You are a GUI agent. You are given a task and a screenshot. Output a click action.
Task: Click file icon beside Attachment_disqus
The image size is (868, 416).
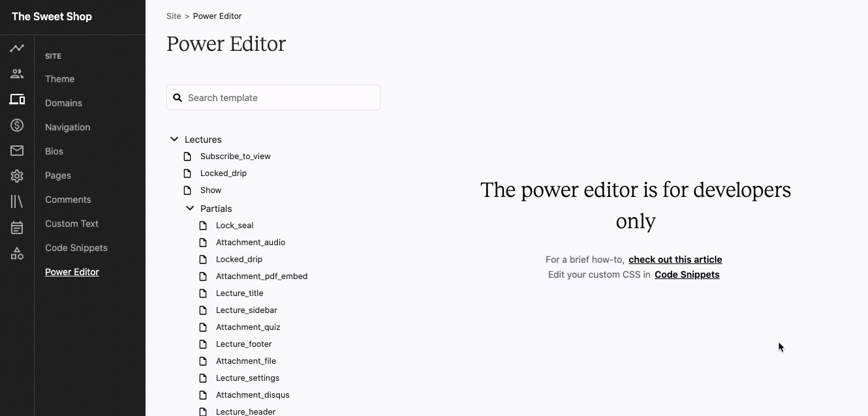coord(204,395)
